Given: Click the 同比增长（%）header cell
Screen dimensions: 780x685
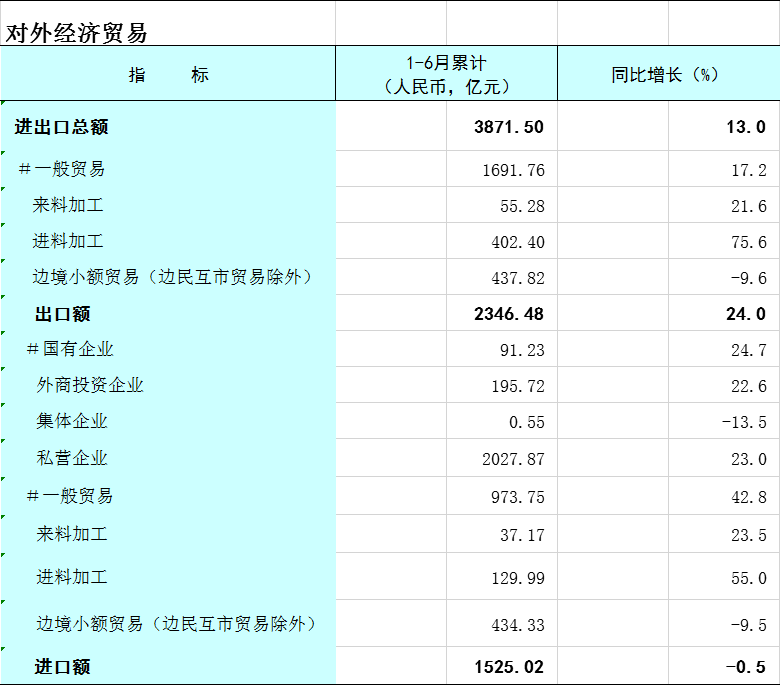Looking at the screenshot, I should coord(669,74).
